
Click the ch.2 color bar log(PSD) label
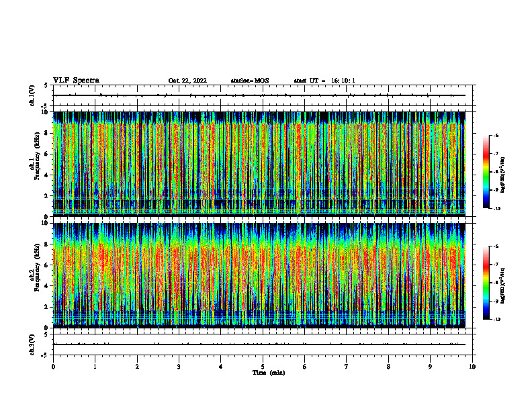coord(504,285)
